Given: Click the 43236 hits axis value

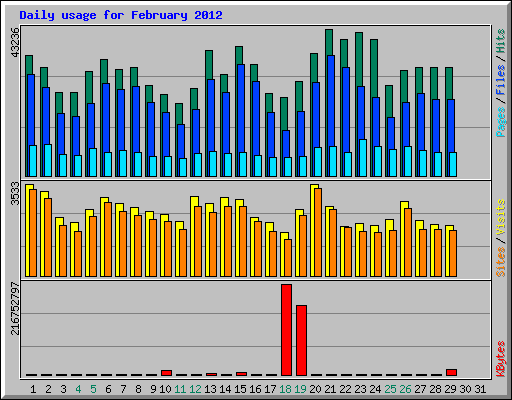Looking at the screenshot, I should click(x=15, y=42).
